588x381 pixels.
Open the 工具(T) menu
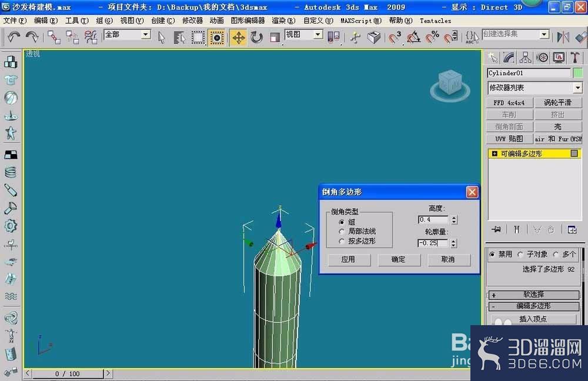click(x=77, y=21)
